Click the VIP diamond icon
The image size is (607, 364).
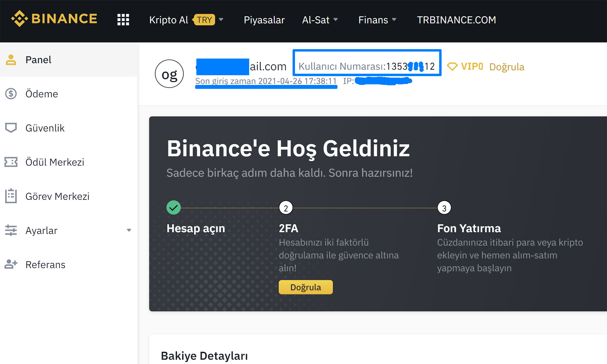point(452,66)
